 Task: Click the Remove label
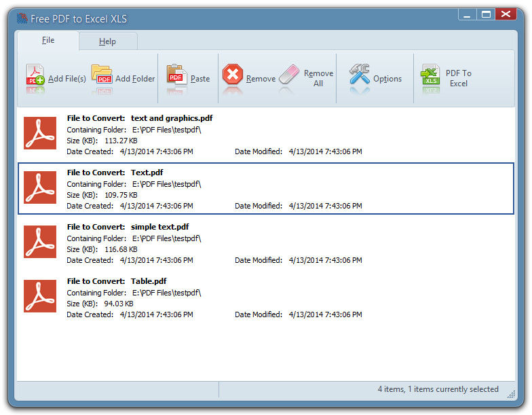click(261, 79)
